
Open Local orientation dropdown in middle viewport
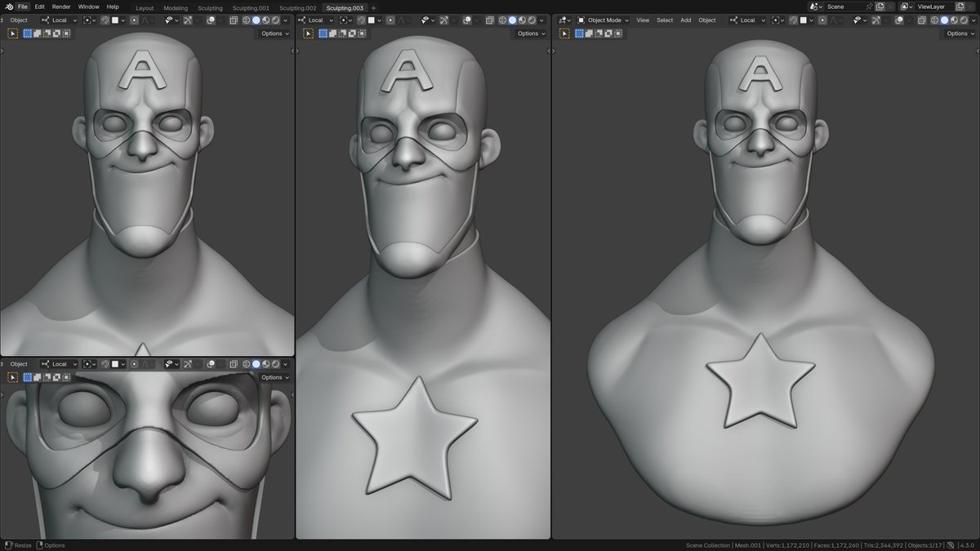[x=316, y=20]
